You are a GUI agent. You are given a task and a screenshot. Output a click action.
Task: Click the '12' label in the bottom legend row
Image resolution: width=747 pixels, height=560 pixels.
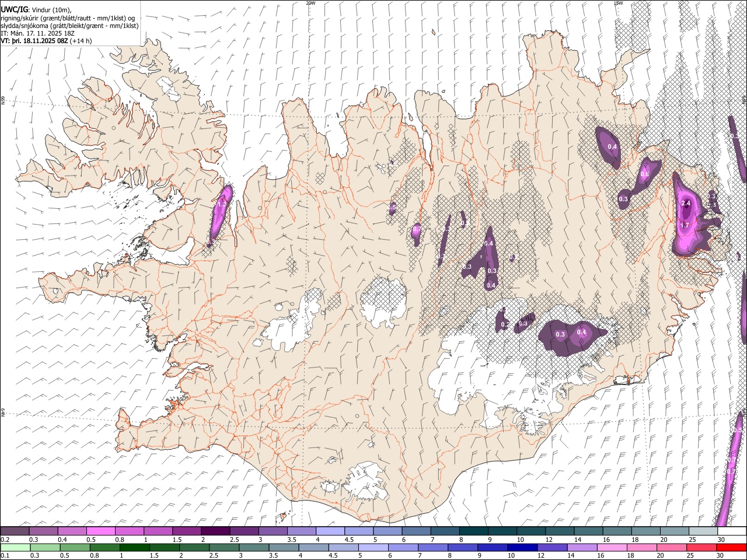(540, 555)
